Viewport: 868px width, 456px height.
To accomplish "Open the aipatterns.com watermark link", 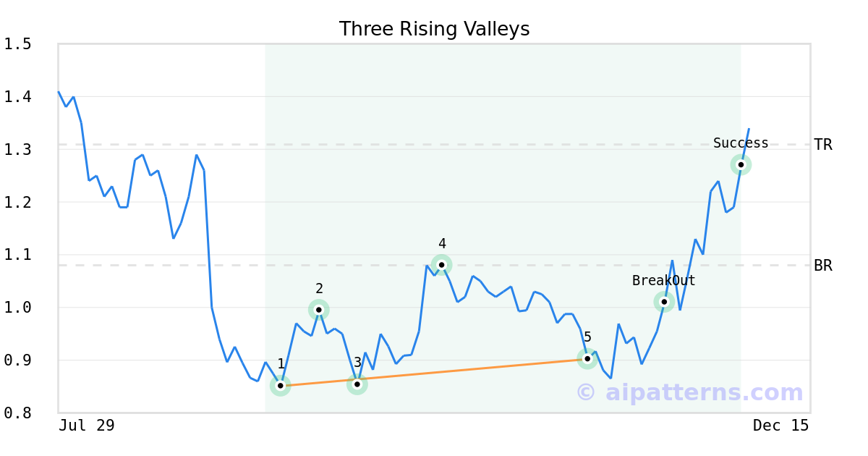I will 690,392.
